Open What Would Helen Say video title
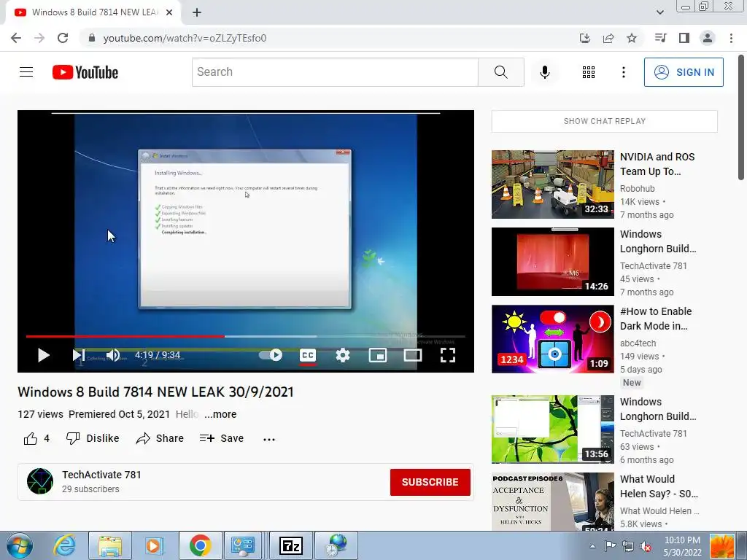Screen dimensions: 747x560 659,486
